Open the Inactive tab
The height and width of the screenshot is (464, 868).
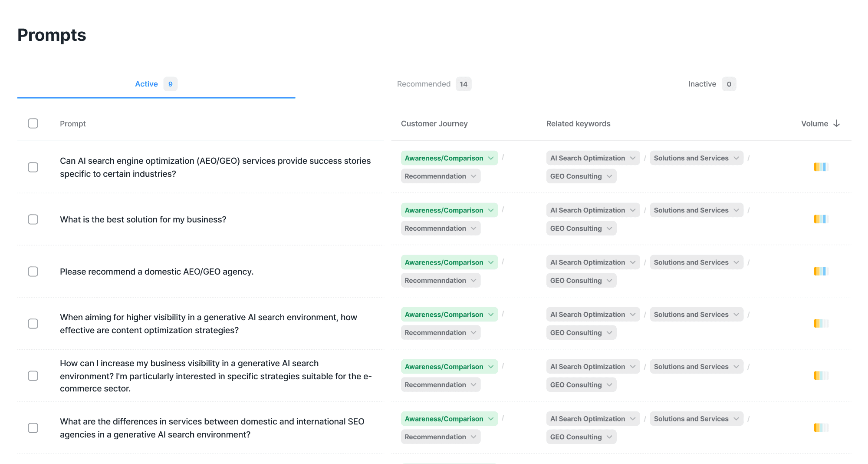tap(702, 84)
